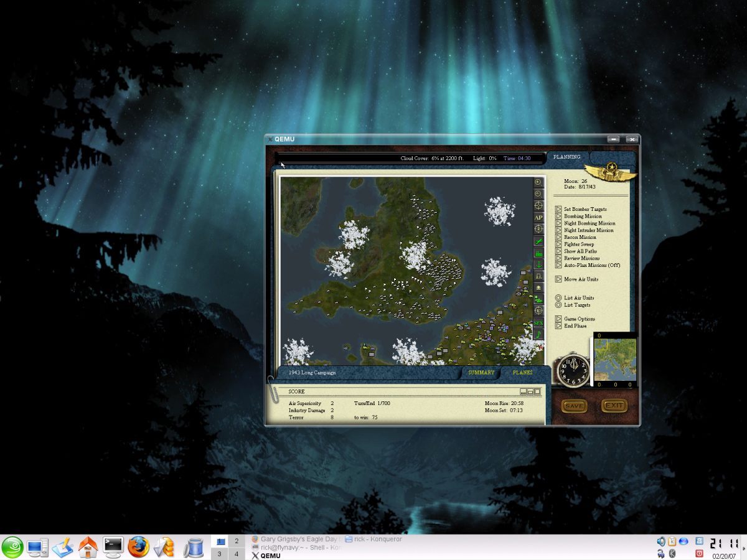Open the pencil and paper panel icon
The width and height of the screenshot is (747, 560).
pos(62,548)
